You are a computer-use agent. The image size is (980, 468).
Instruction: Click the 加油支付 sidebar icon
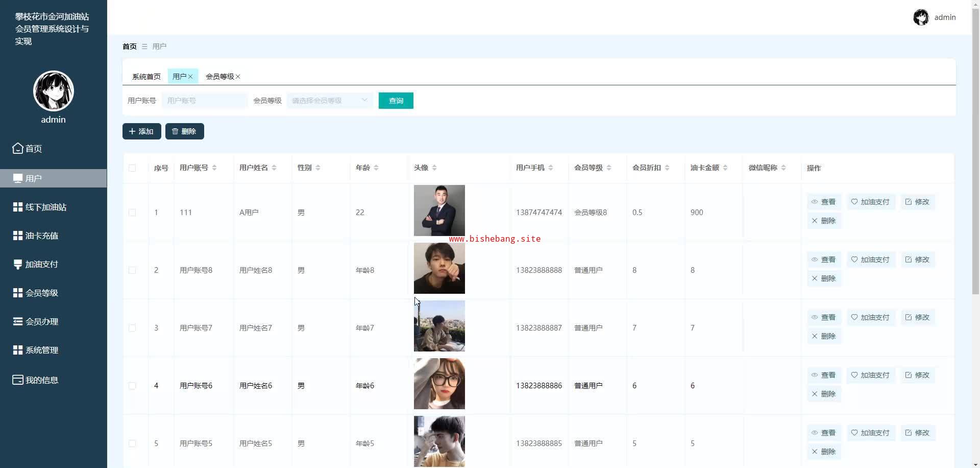click(18, 264)
